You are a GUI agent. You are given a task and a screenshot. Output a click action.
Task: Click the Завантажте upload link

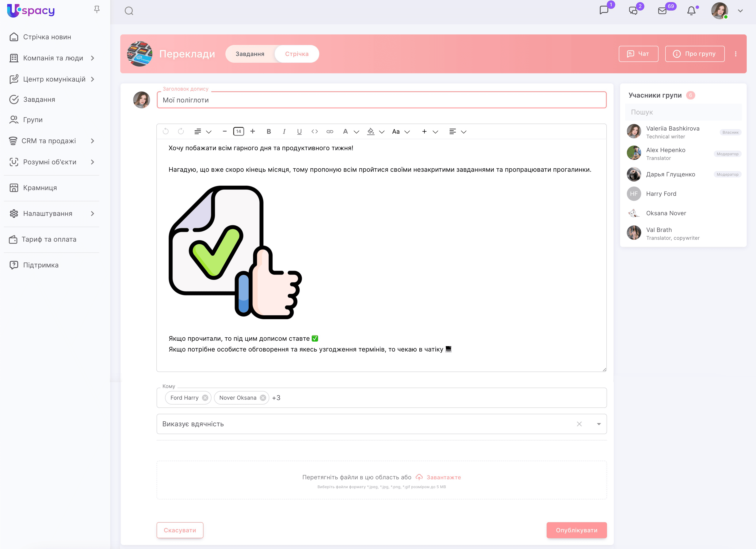[x=444, y=477]
